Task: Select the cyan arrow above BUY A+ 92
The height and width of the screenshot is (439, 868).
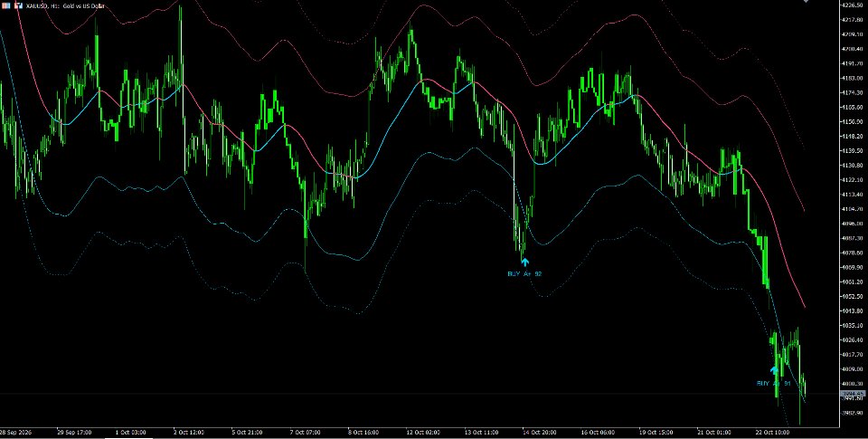Action: [524, 262]
